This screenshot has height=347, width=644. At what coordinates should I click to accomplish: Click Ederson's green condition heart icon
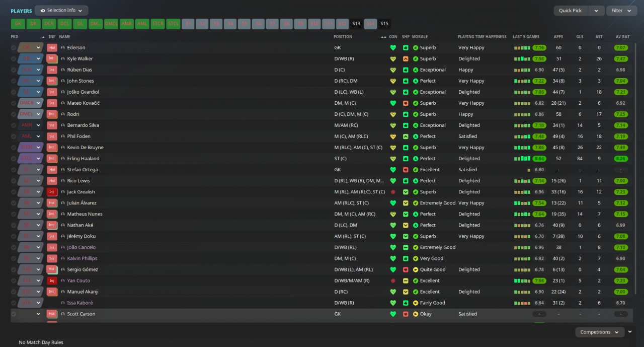tap(393, 48)
